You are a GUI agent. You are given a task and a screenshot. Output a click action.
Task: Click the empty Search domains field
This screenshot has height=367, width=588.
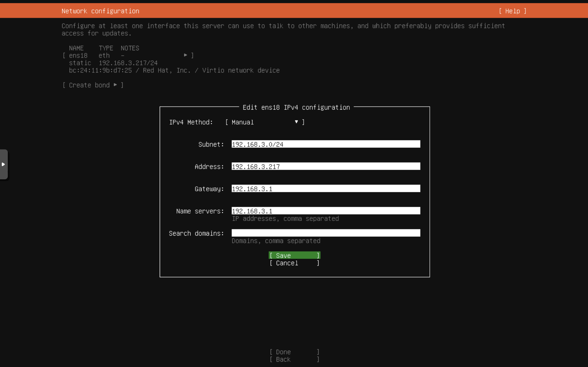point(326,233)
